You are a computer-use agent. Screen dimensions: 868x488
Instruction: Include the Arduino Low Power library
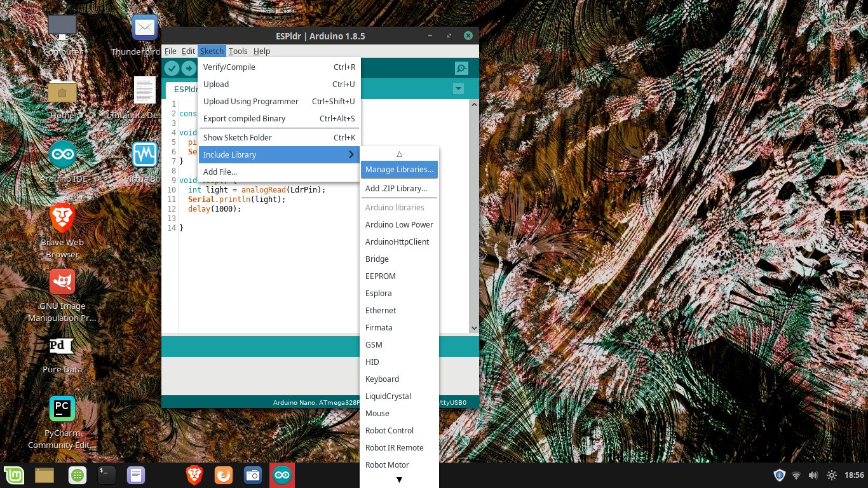click(399, 224)
